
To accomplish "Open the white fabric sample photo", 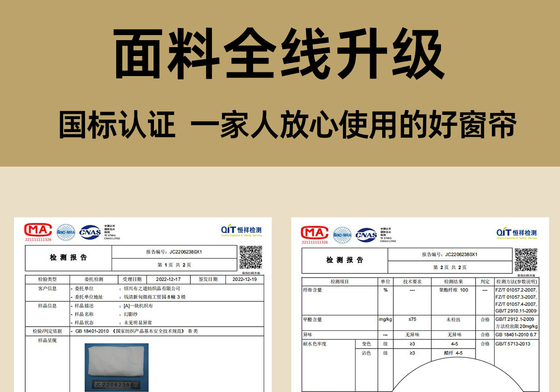I will (x=117, y=367).
